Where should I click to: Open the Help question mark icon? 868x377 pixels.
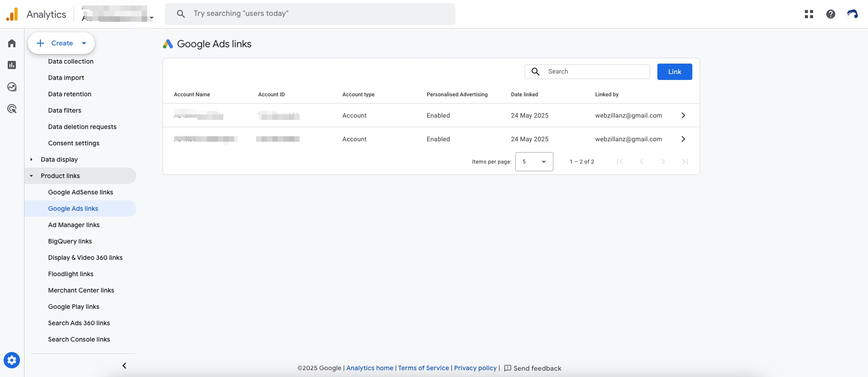pyautogui.click(x=831, y=14)
